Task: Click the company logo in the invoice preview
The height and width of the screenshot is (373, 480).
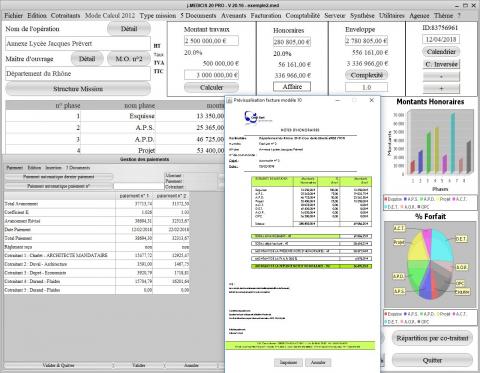Action: (x=258, y=118)
